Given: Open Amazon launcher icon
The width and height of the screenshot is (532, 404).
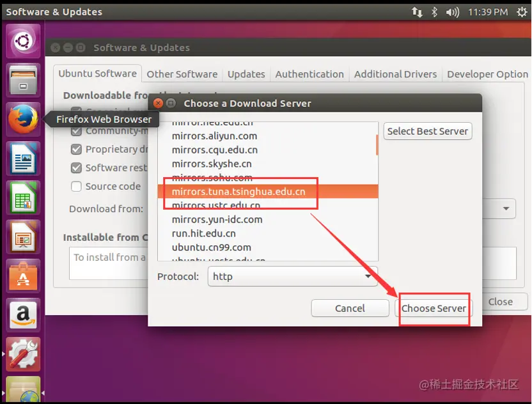Looking at the screenshot, I should 23,315.
